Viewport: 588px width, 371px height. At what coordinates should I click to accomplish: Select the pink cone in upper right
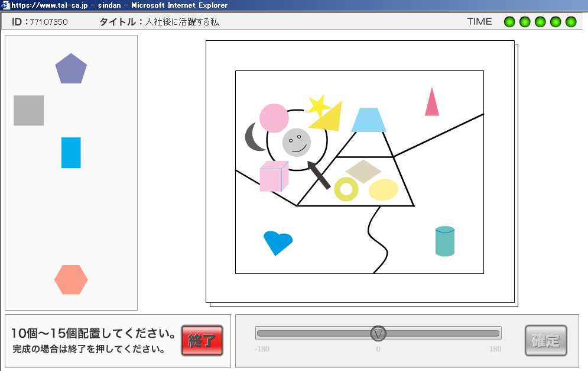click(432, 104)
